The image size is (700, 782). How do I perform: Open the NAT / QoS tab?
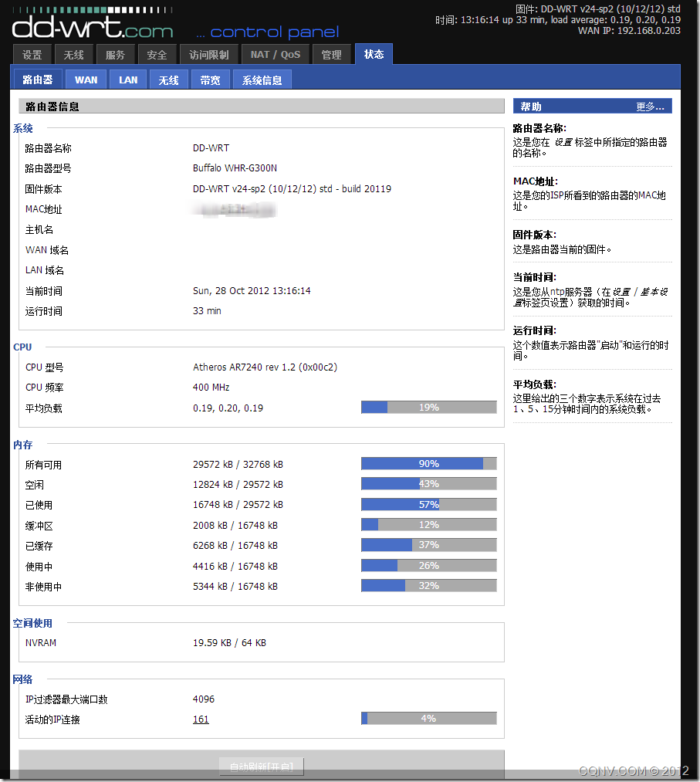pyautogui.click(x=276, y=54)
